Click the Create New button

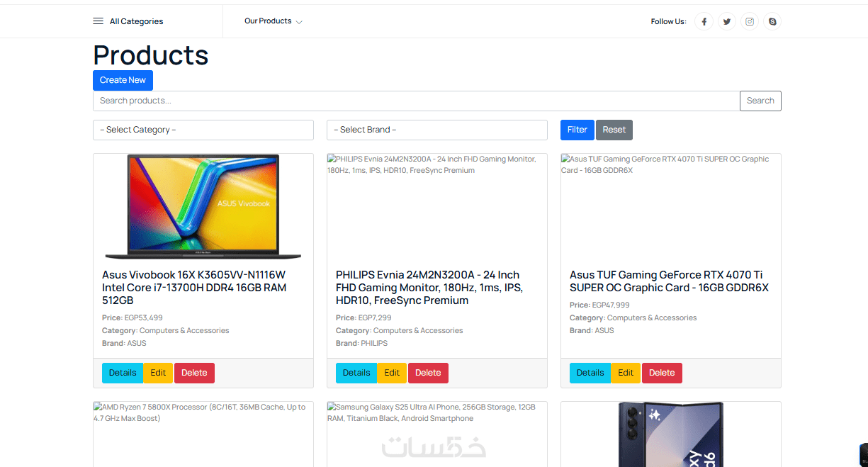click(x=123, y=80)
